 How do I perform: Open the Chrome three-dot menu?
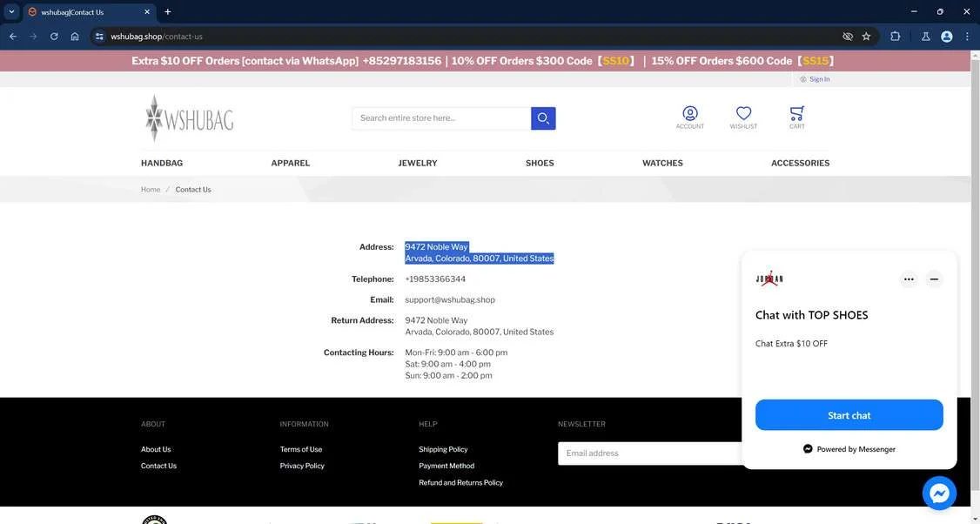coord(967,37)
